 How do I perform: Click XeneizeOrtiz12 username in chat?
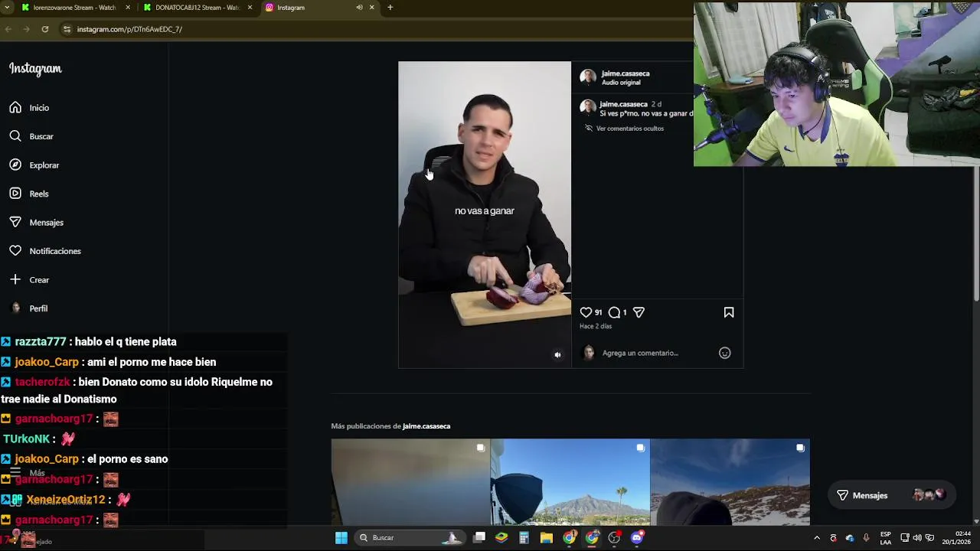coord(65,500)
